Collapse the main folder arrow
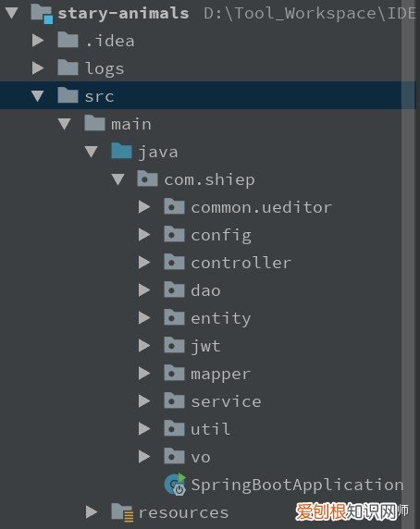This screenshot has height=529, width=420. tap(64, 124)
